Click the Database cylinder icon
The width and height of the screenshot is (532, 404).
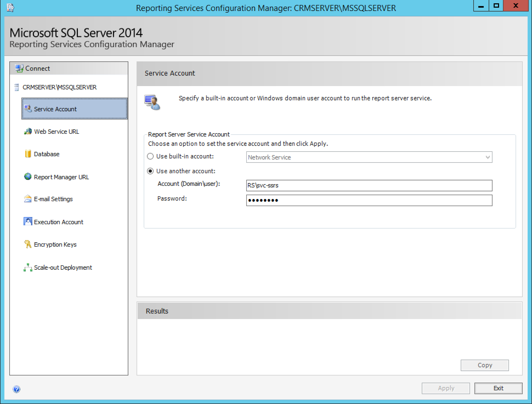pyautogui.click(x=28, y=154)
